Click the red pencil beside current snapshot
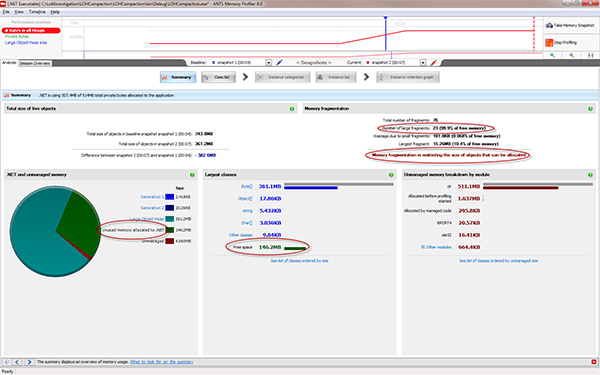This screenshot has height=375, width=600. [x=434, y=62]
